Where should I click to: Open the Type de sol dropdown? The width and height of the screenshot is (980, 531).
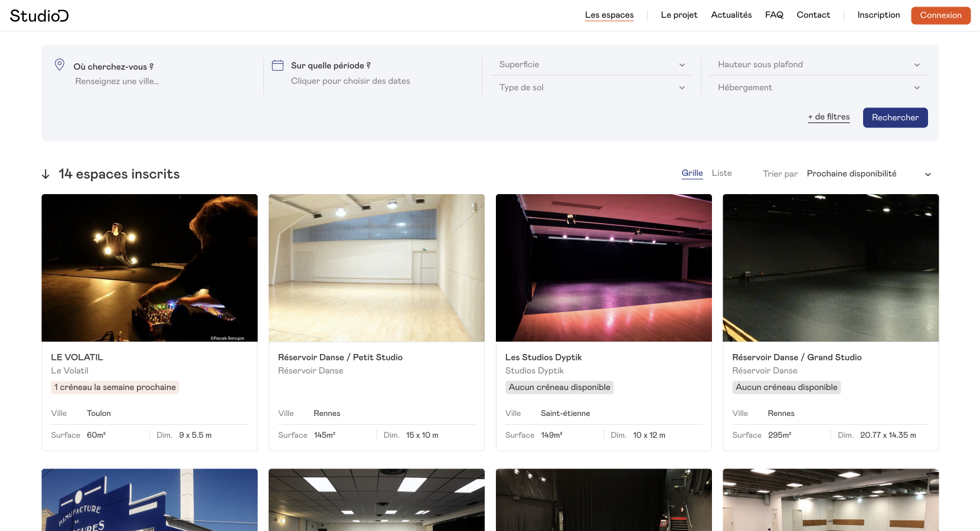[592, 87]
